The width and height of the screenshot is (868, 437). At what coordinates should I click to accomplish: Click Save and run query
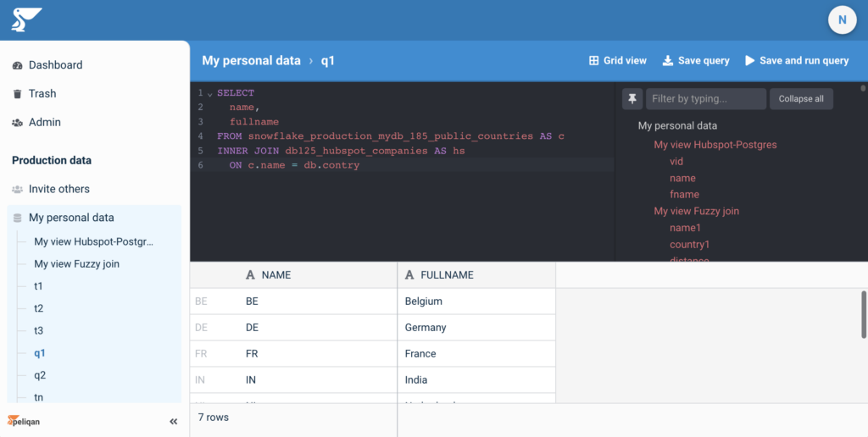797,61
